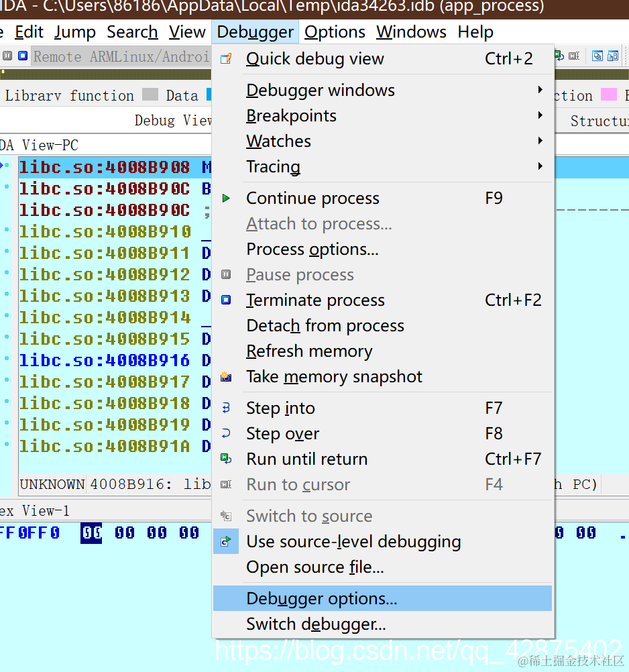This screenshot has height=672, width=629.
Task: Select Quick debug view entry
Action: coord(382,59)
